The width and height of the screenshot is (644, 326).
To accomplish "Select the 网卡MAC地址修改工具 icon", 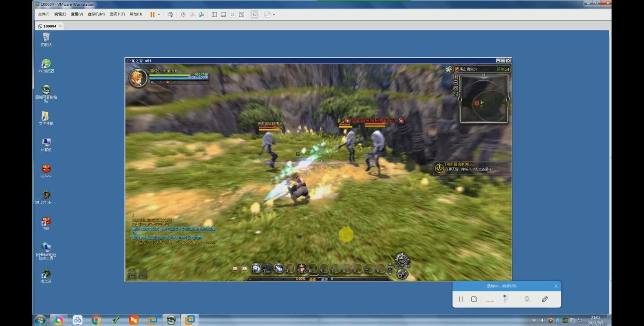I will pos(46,251).
